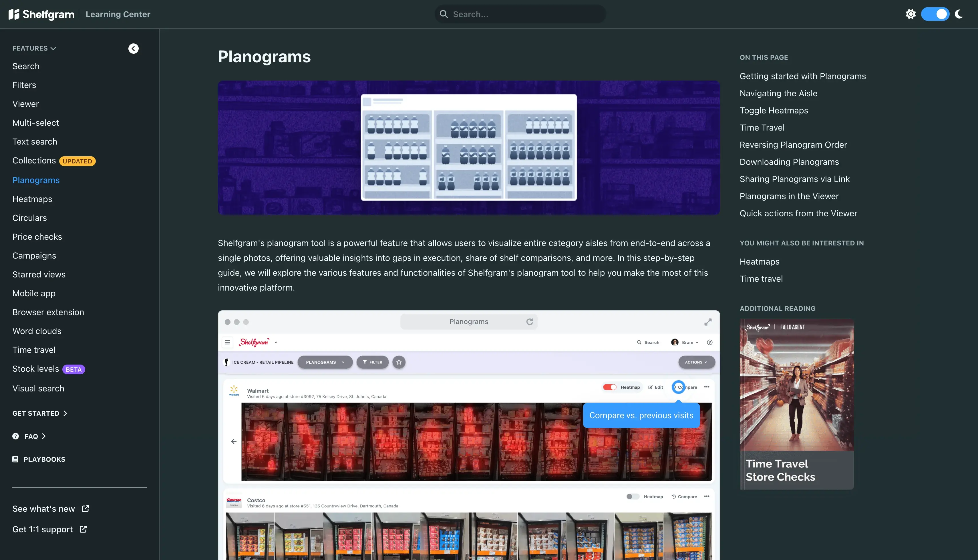Toggle the dark/light theme switch
978x560 pixels.
coord(935,14)
